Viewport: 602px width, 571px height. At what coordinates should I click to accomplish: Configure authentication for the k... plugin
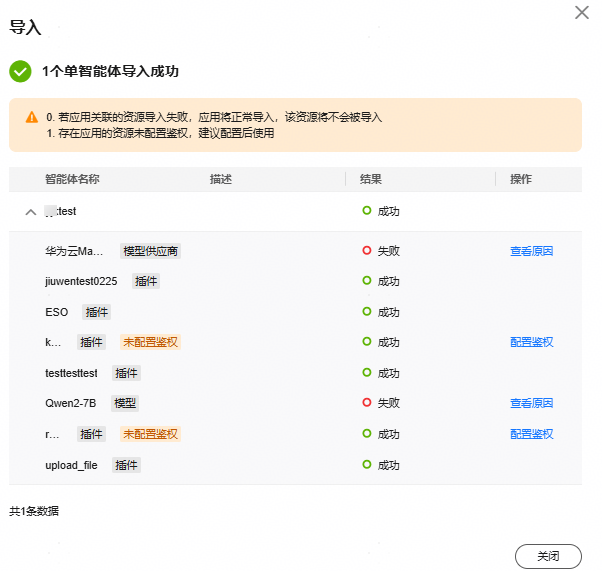(x=531, y=342)
